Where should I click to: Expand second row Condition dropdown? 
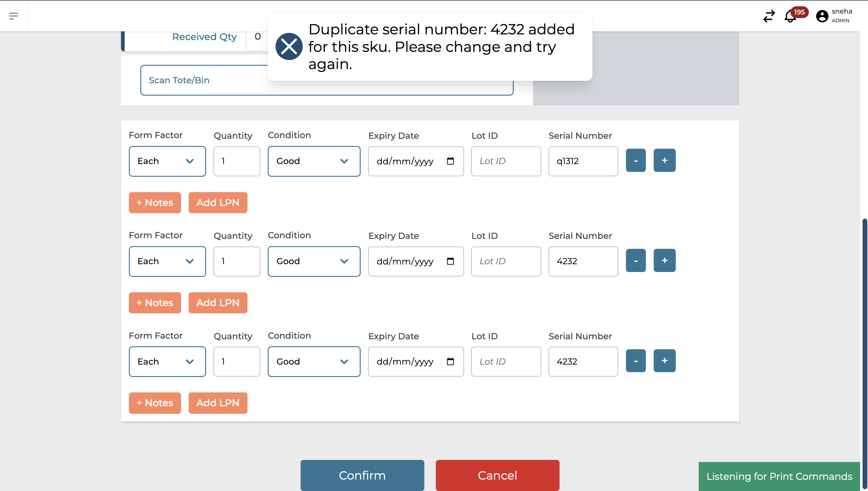[313, 261]
